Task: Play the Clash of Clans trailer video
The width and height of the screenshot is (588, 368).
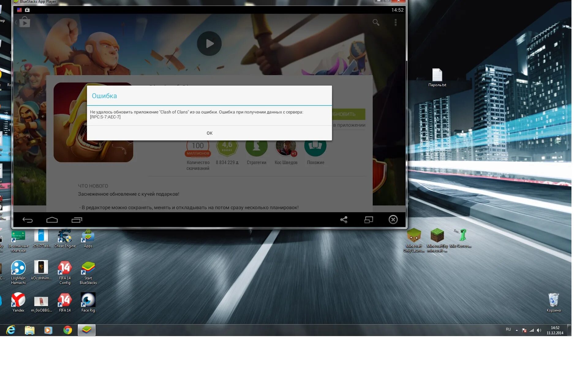Action: click(x=209, y=44)
